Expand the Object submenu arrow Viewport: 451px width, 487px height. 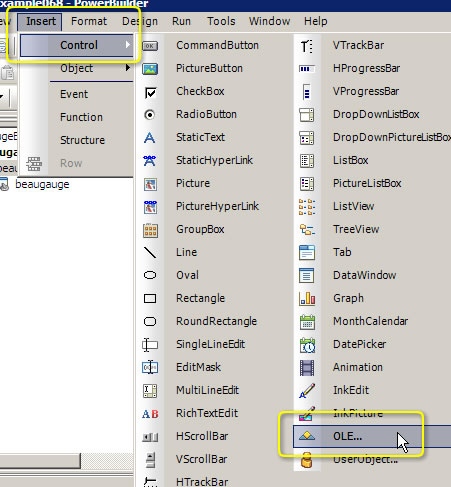[127, 68]
